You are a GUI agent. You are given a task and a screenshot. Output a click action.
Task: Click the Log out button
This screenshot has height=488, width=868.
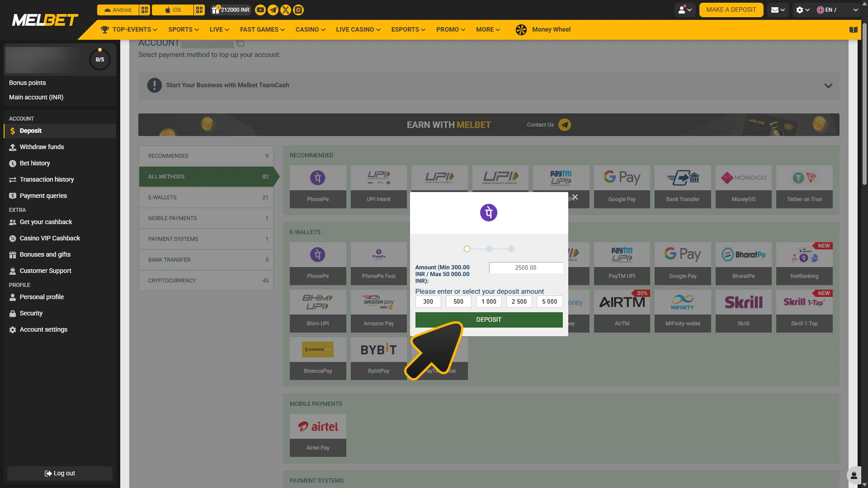(x=60, y=474)
